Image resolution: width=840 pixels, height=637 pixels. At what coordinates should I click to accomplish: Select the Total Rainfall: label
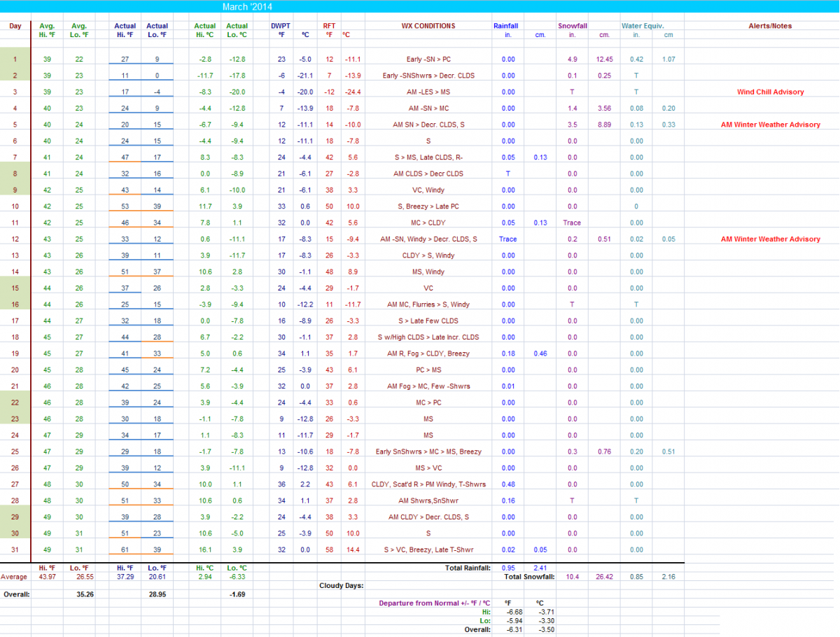coord(468,568)
